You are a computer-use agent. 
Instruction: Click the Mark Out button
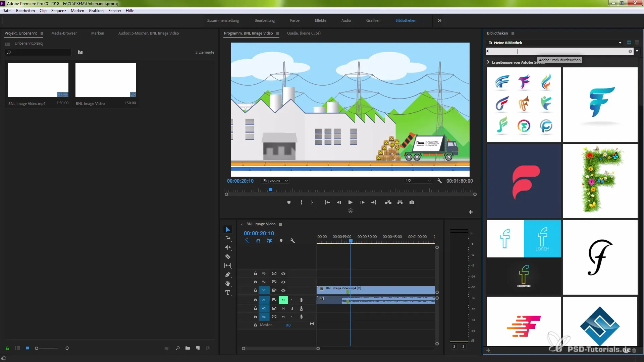coord(312,202)
